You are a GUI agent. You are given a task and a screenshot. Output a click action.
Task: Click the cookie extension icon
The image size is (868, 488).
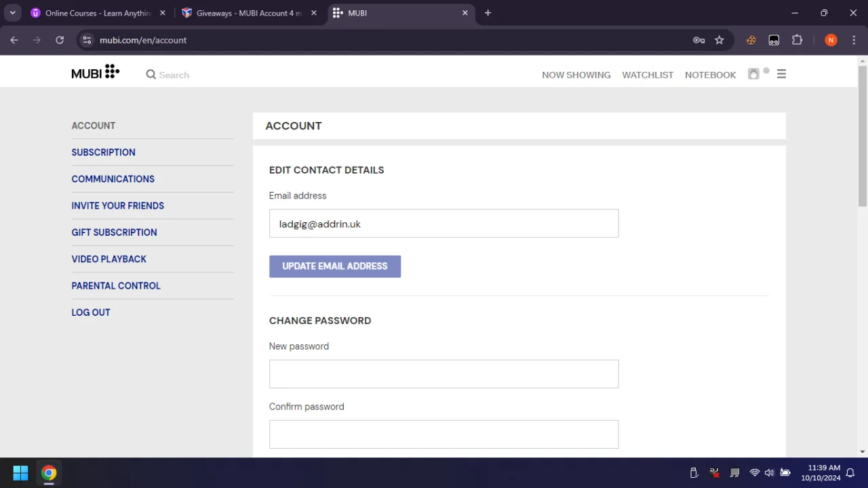tap(751, 40)
